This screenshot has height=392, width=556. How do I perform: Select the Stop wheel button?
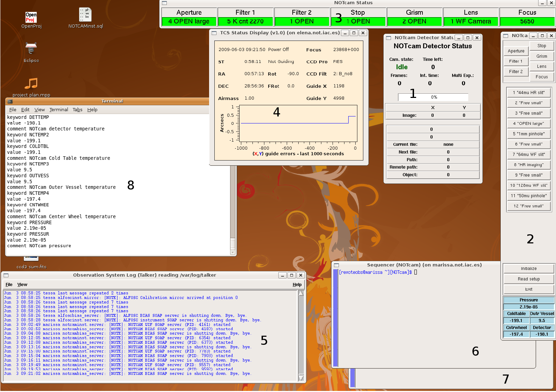pos(542,46)
